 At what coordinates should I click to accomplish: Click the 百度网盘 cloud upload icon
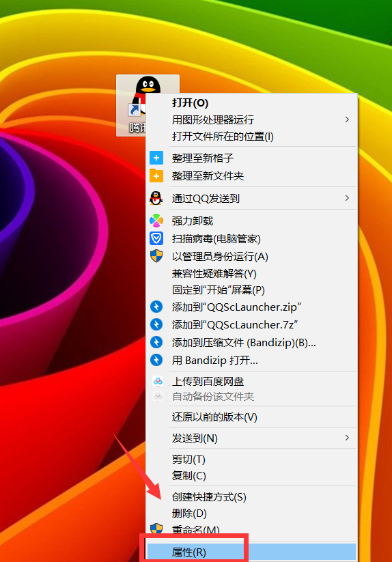pos(158,381)
